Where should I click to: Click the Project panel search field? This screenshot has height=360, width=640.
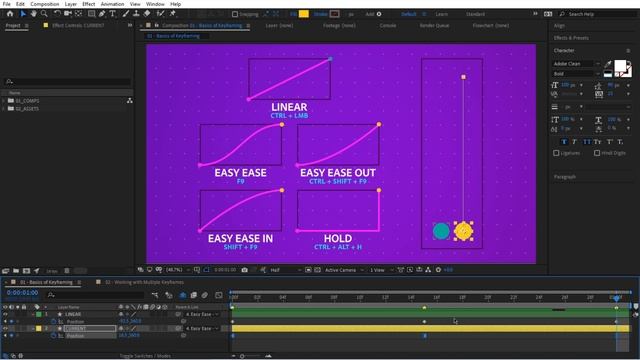coord(67,82)
